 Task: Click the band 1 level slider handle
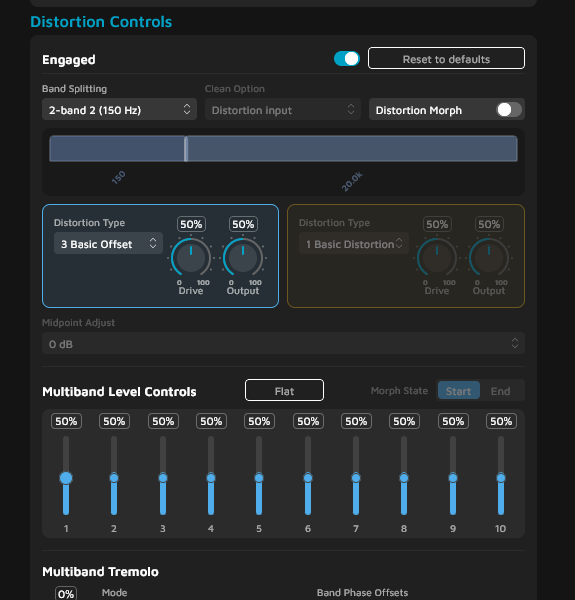[66, 478]
